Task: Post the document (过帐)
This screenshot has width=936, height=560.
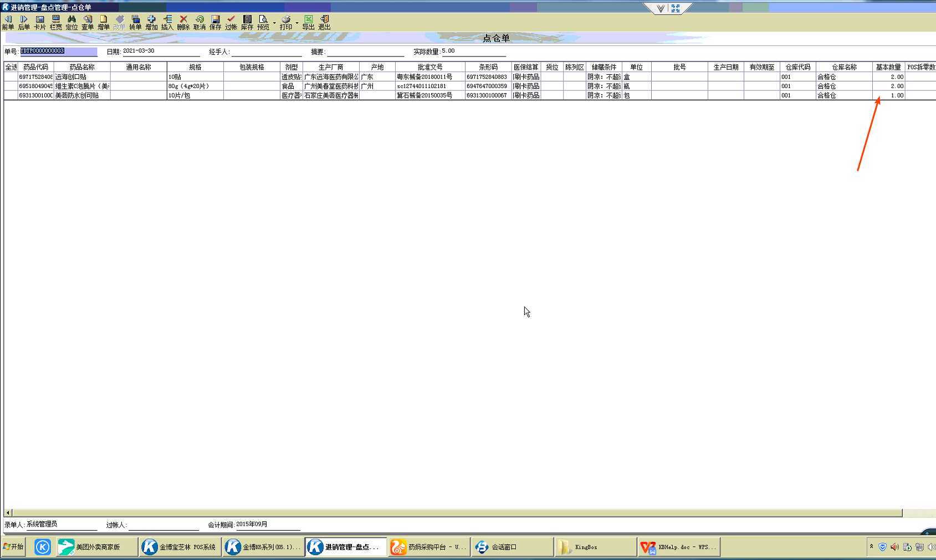Action: pos(231,23)
